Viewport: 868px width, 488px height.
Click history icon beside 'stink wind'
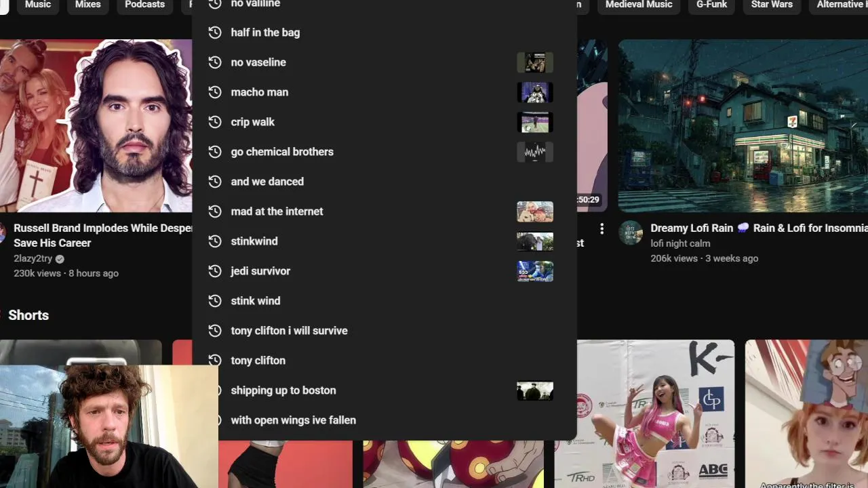(x=215, y=301)
